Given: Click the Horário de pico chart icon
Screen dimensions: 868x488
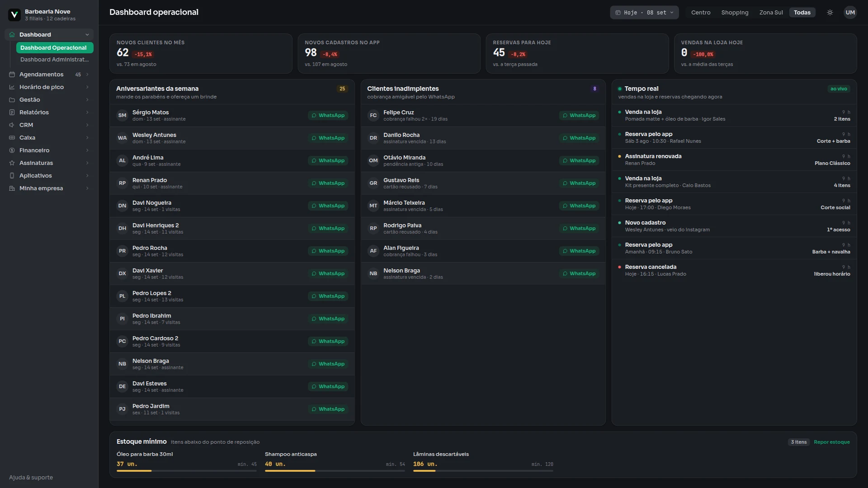Looking at the screenshot, I should 12,87.
